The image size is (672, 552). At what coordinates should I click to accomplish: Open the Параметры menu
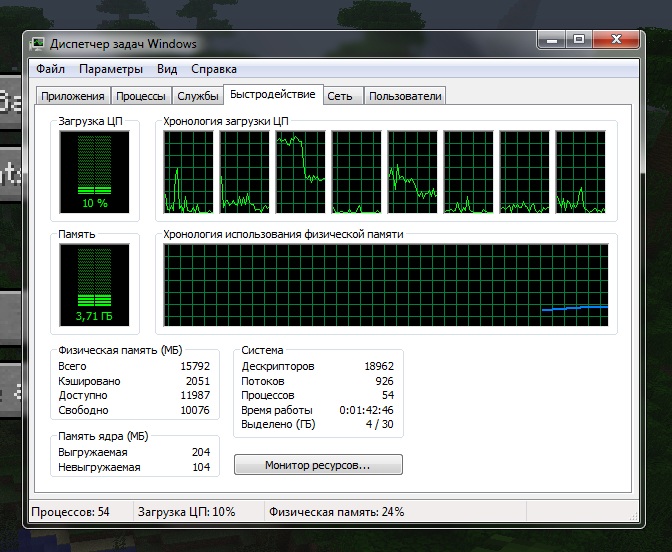pyautogui.click(x=111, y=69)
